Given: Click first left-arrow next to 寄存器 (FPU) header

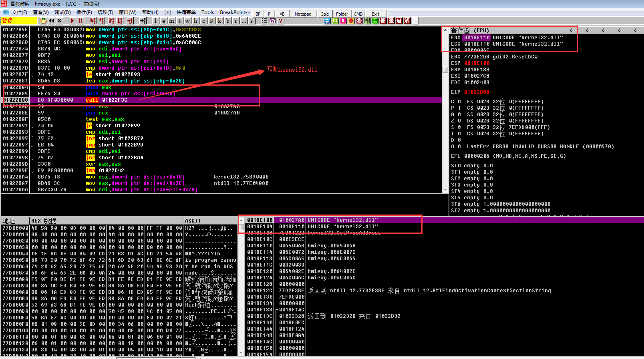Looking at the screenshot, I should tap(571, 30).
